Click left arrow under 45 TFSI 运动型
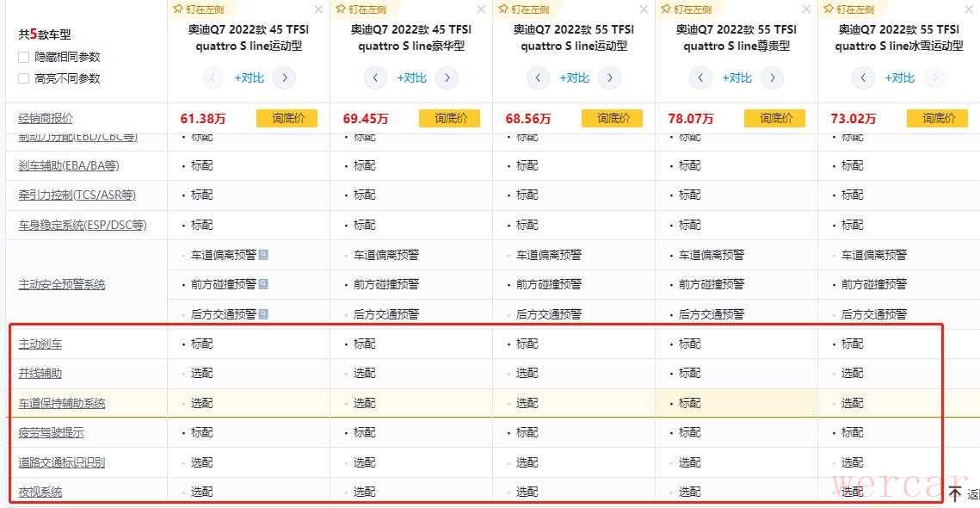Viewport: 980px width, 508px height. click(x=213, y=78)
